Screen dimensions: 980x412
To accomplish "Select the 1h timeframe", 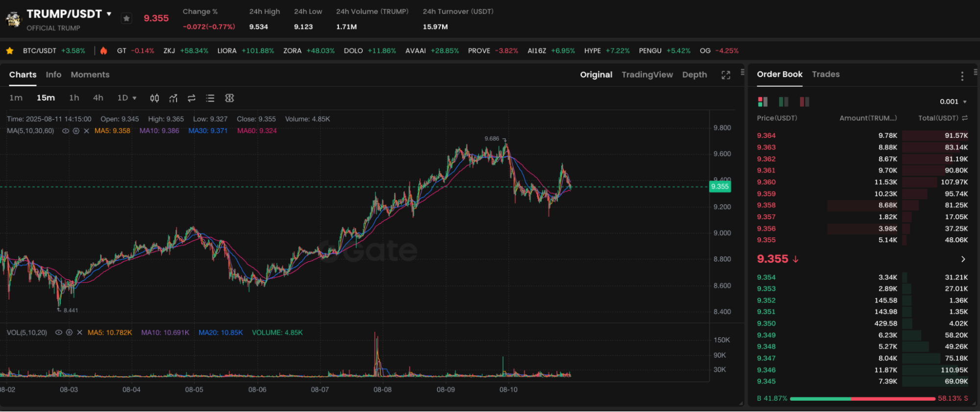I will pos(74,98).
